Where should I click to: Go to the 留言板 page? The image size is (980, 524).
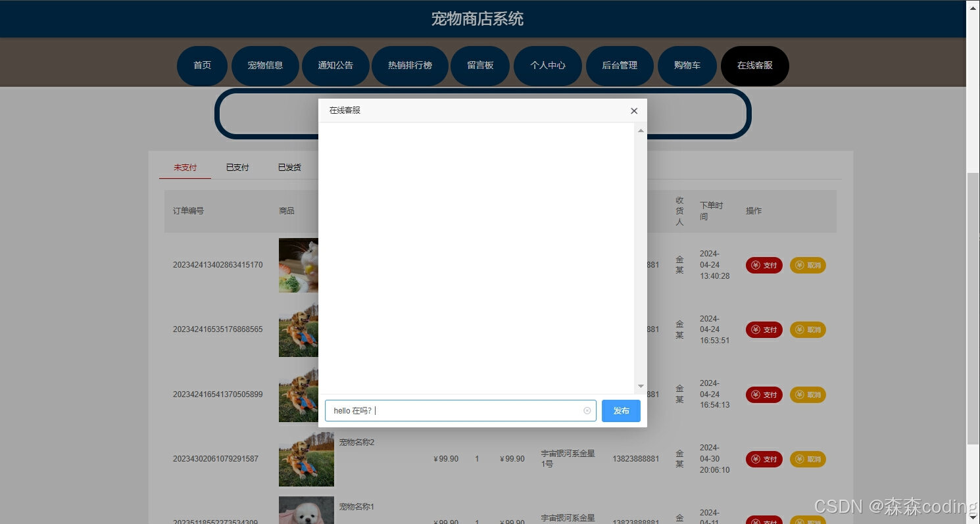coord(480,66)
